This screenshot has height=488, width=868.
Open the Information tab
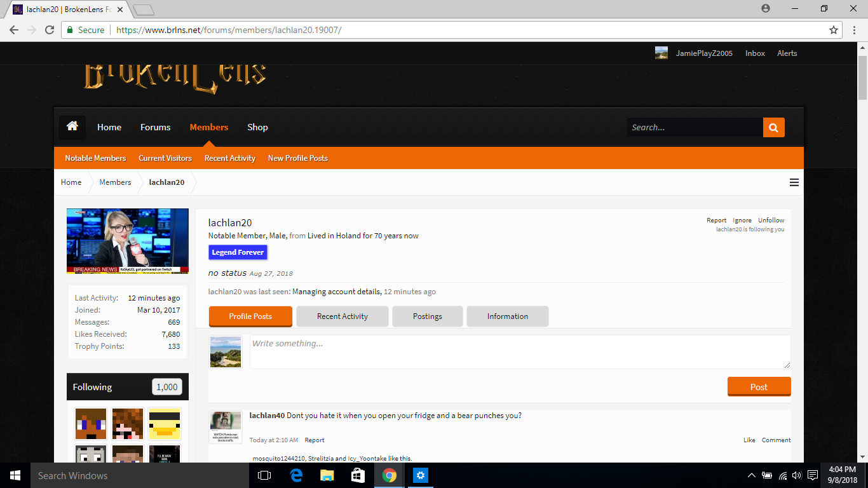click(x=508, y=316)
